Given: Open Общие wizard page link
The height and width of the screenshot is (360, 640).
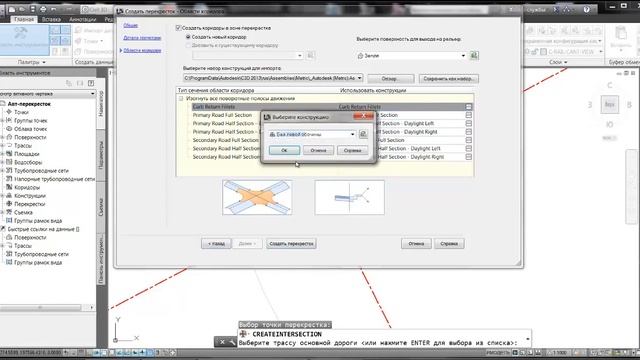Looking at the screenshot, I should 131,25.
